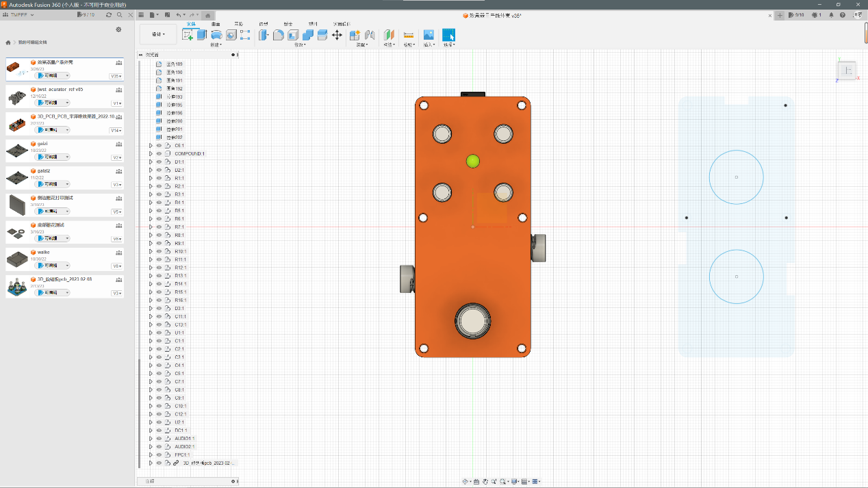
Task: Toggle visibility of U2:1 component
Action: [159, 422]
